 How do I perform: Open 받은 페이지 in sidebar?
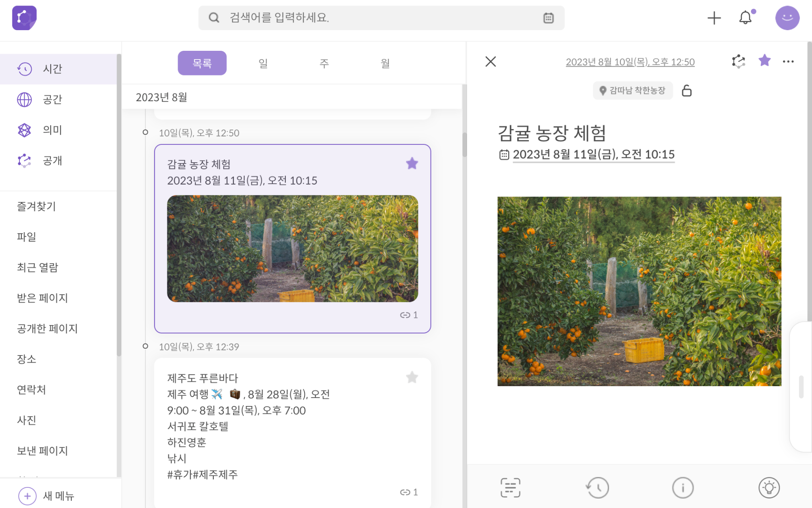[42, 298]
